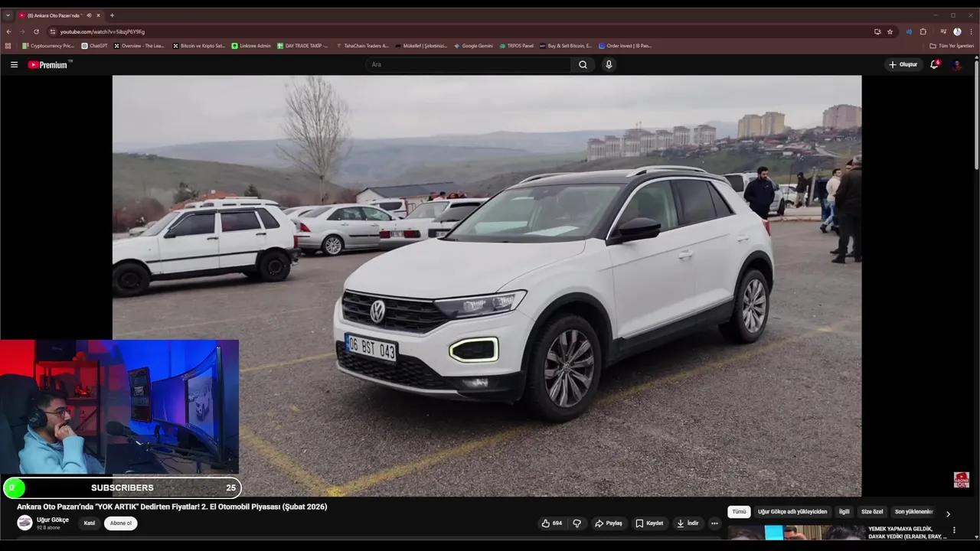Open ChatGPT bookmark
The image size is (980, 551).
95,46
